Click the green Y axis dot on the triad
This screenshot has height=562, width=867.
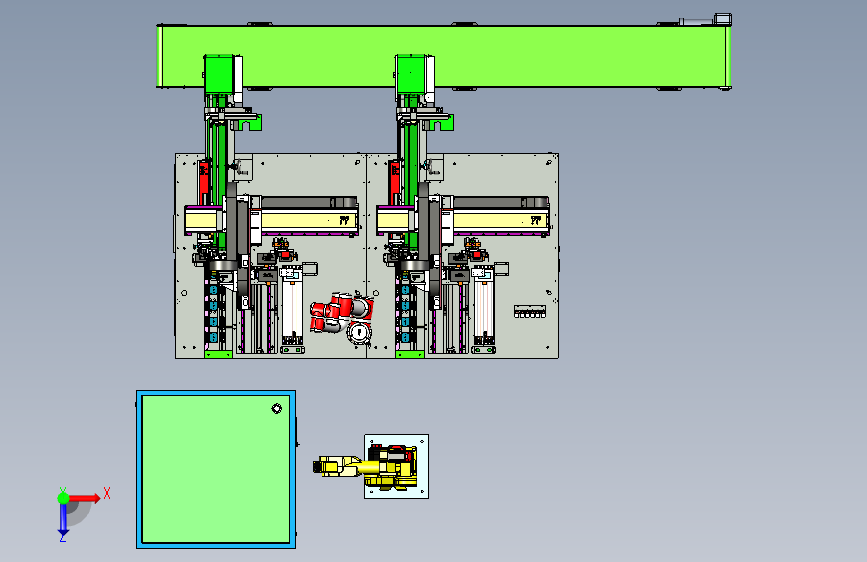[63, 498]
